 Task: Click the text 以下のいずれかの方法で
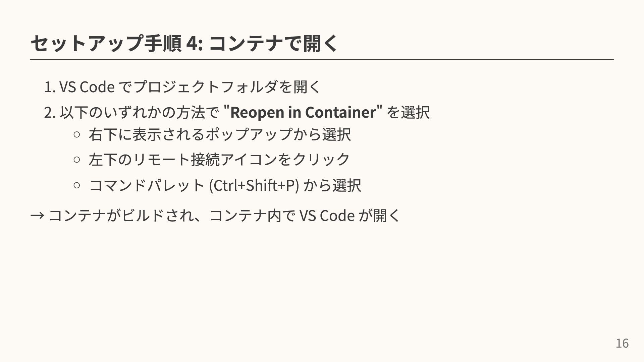(139, 113)
